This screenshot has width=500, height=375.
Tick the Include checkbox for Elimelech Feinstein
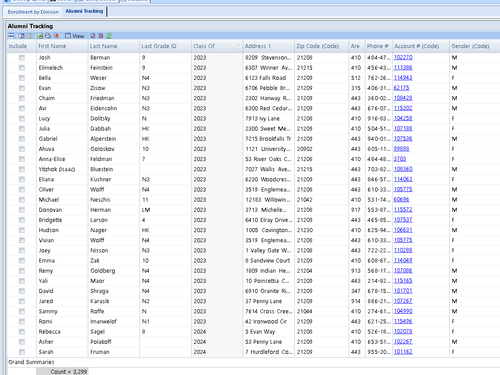click(x=22, y=68)
